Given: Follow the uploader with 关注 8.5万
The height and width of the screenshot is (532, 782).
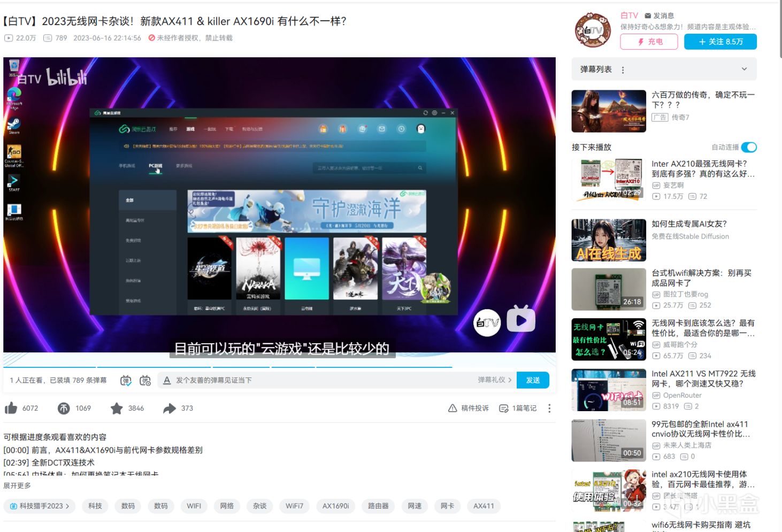Looking at the screenshot, I should click(x=720, y=42).
